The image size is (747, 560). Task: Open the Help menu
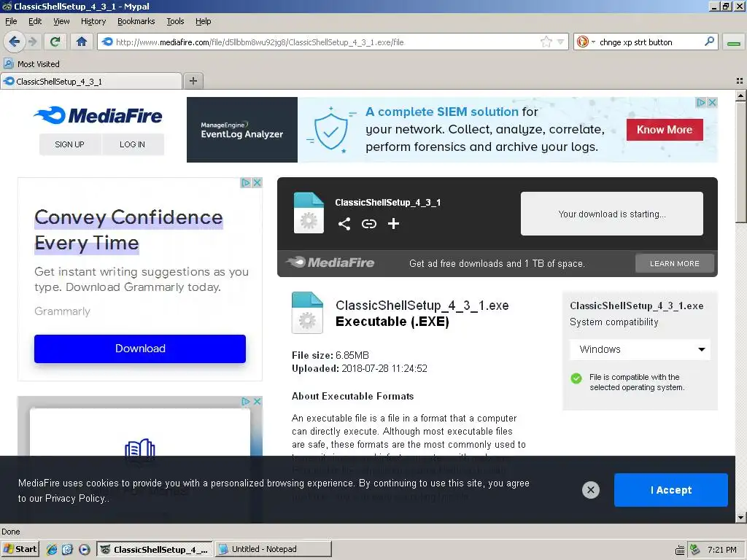[203, 21]
